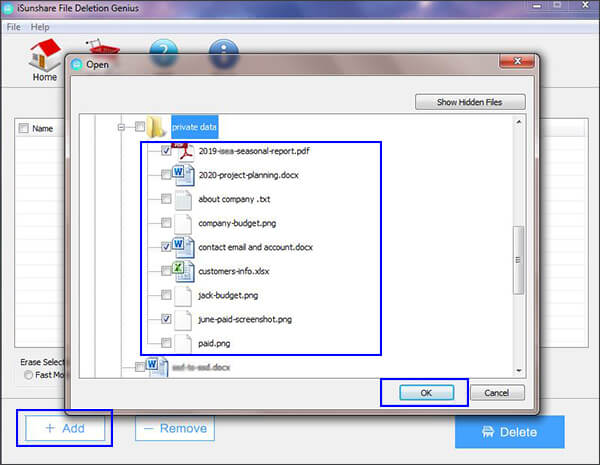Click Word icon of the blurred docx file

[157, 367]
